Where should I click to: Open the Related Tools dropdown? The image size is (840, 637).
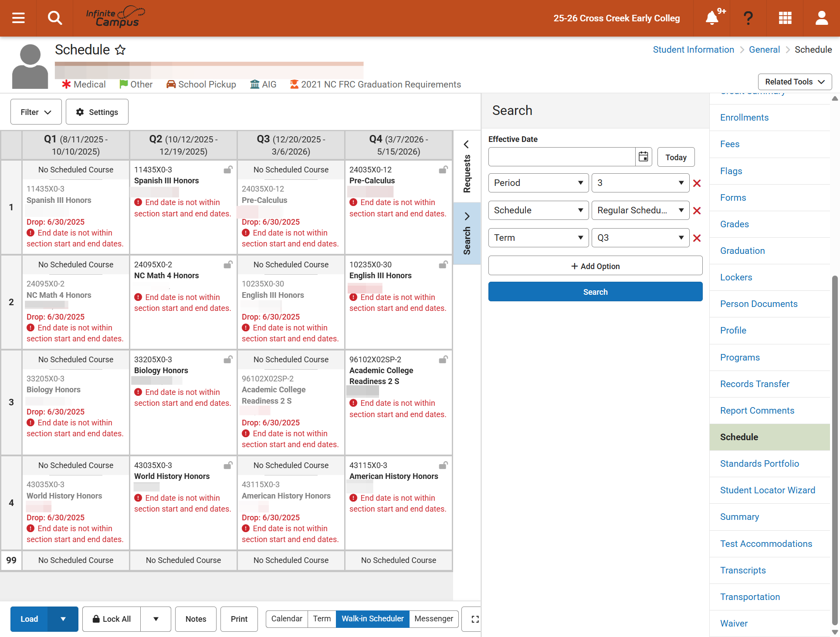pyautogui.click(x=795, y=82)
